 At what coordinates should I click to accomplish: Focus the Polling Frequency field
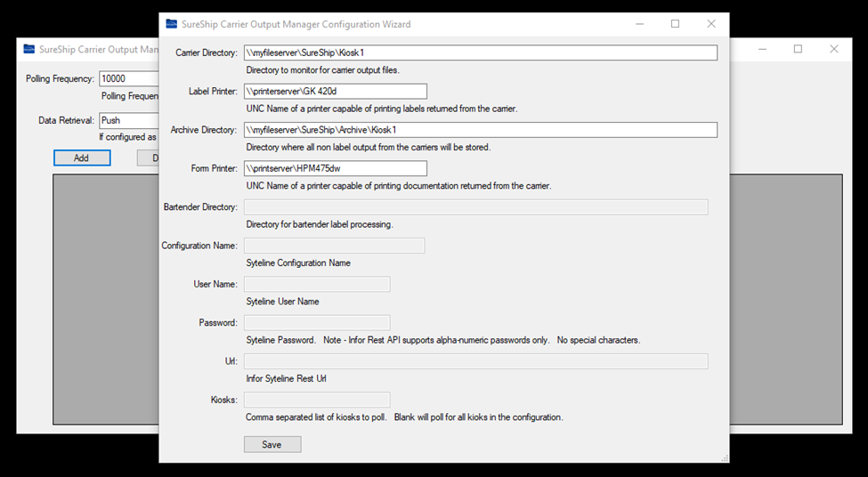(x=129, y=79)
